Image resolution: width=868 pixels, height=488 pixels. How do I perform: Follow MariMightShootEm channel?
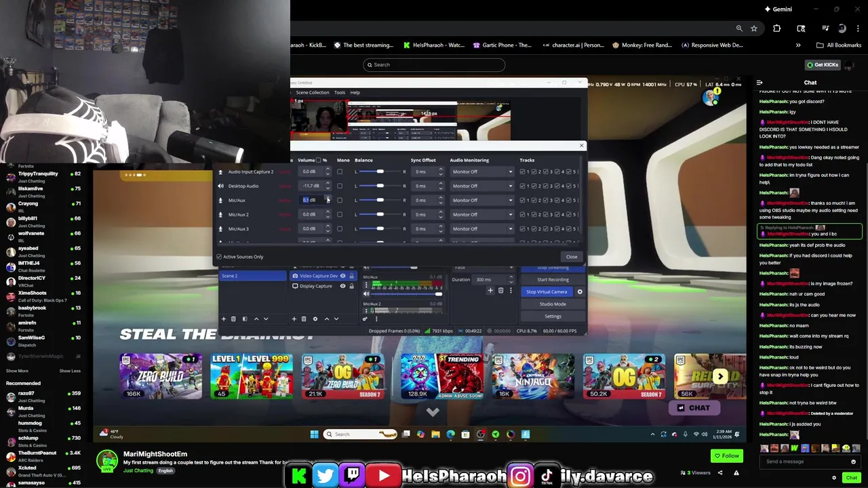pos(726,455)
